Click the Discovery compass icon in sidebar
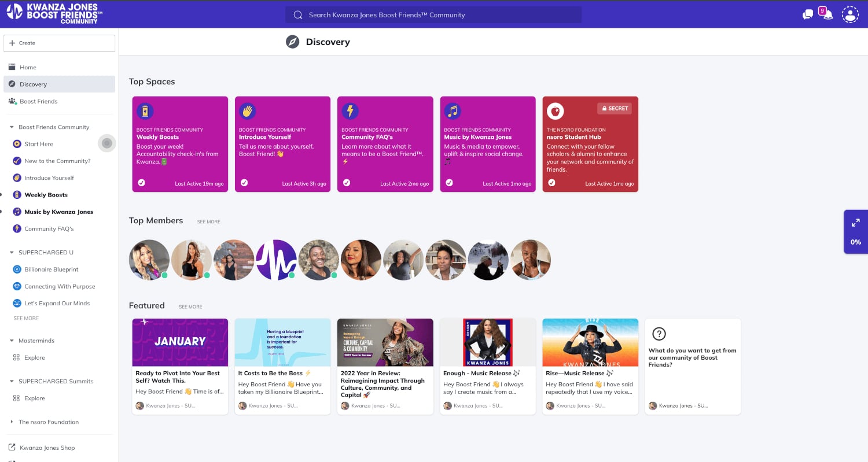Image resolution: width=868 pixels, height=462 pixels. (x=12, y=84)
